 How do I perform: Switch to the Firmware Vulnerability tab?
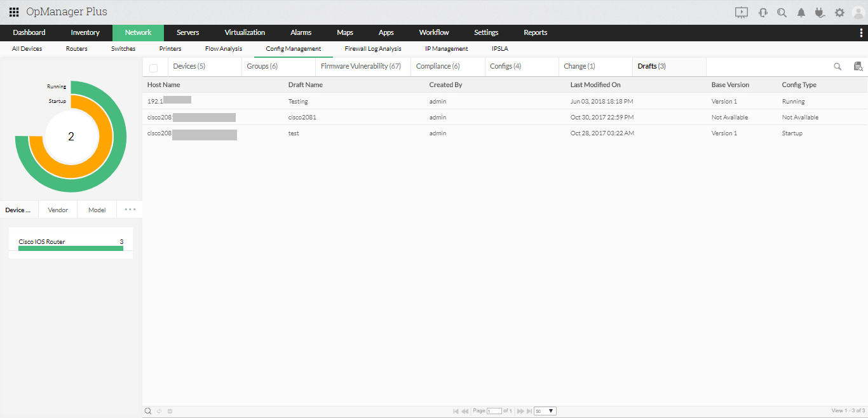point(362,65)
